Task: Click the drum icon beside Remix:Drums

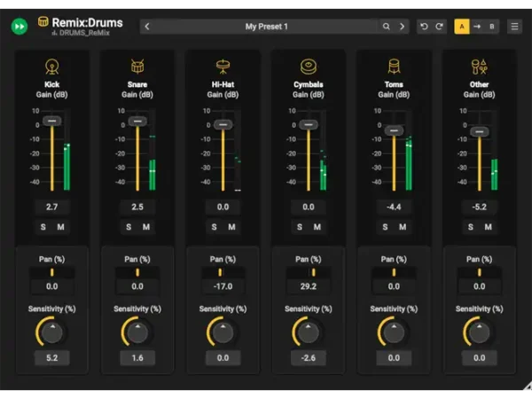Action: (x=43, y=21)
